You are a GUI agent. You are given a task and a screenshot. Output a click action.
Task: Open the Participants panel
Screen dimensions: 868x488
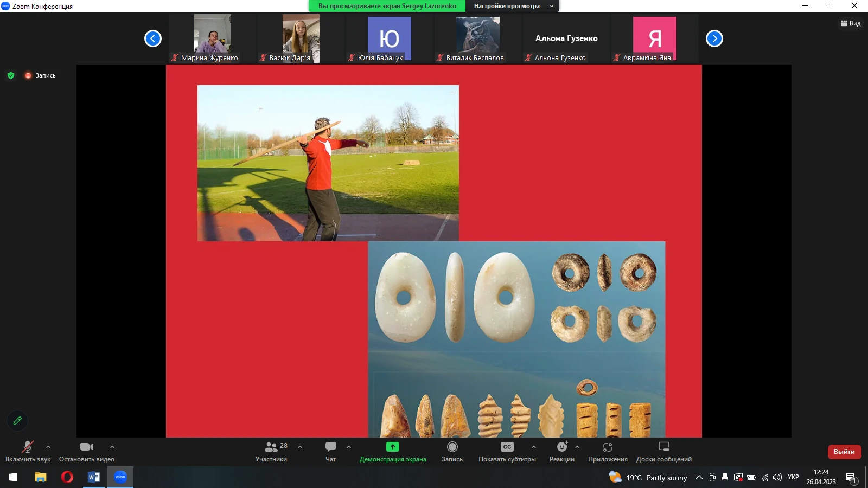tap(271, 452)
